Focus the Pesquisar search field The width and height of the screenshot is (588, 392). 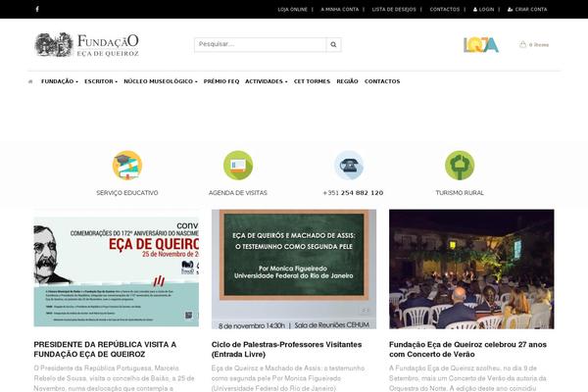[x=261, y=45]
